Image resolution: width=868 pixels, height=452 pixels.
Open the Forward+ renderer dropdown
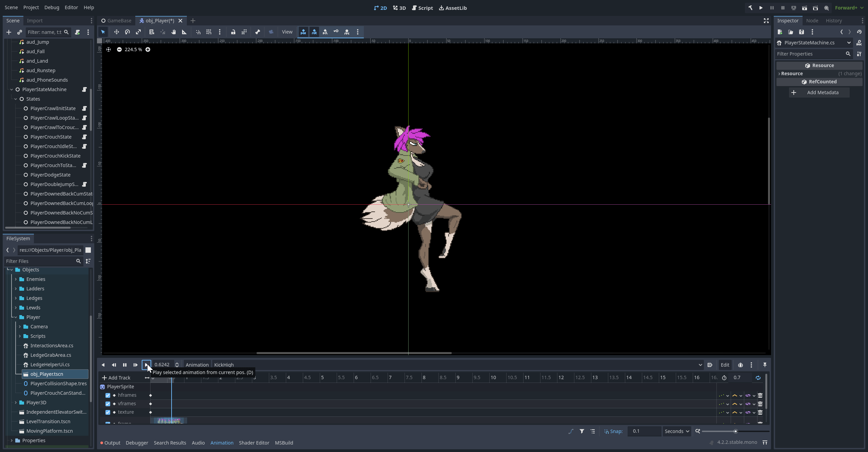tap(849, 8)
